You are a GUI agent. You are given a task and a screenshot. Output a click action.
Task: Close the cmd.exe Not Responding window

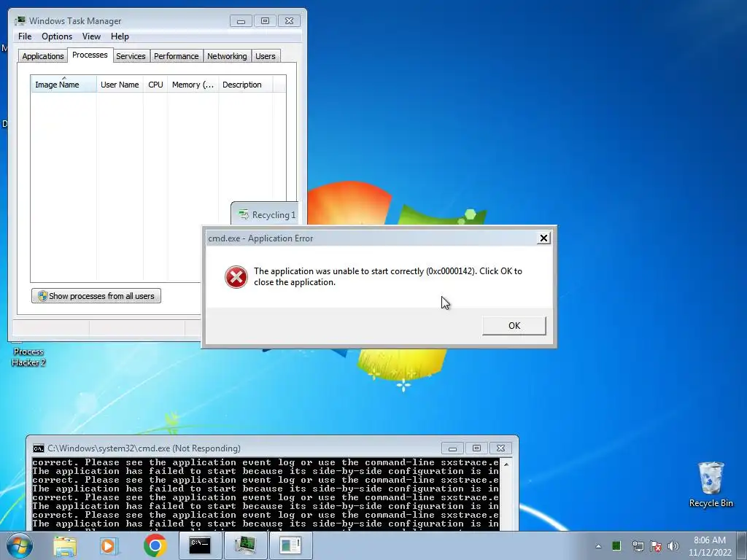point(500,448)
